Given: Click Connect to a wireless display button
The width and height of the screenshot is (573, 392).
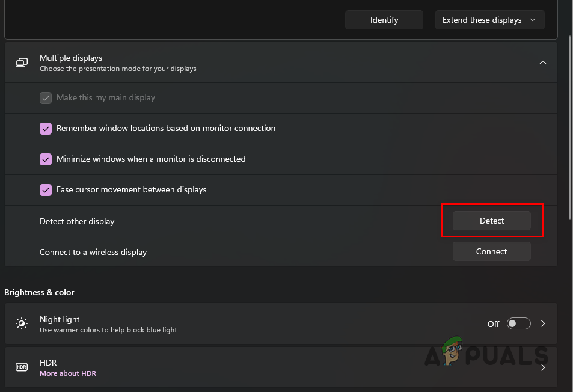Looking at the screenshot, I should (491, 251).
